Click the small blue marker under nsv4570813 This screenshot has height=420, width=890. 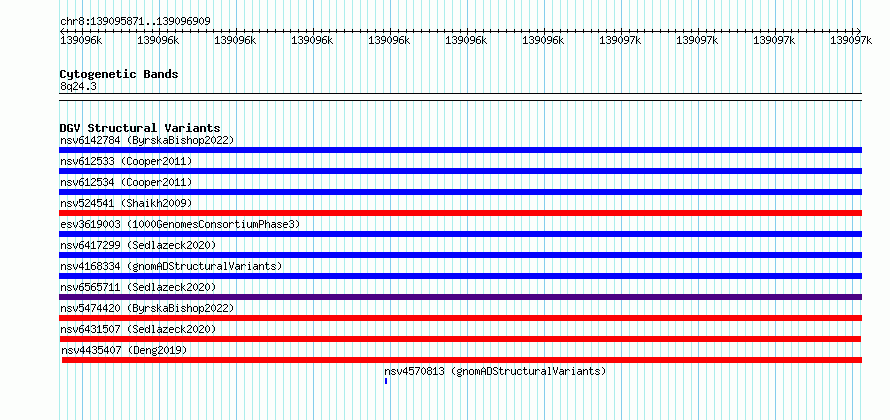pyautogui.click(x=386, y=381)
